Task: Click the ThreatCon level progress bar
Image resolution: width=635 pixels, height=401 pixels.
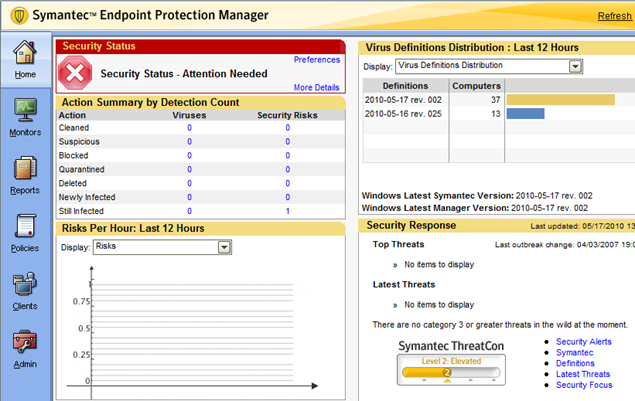Action: click(451, 372)
